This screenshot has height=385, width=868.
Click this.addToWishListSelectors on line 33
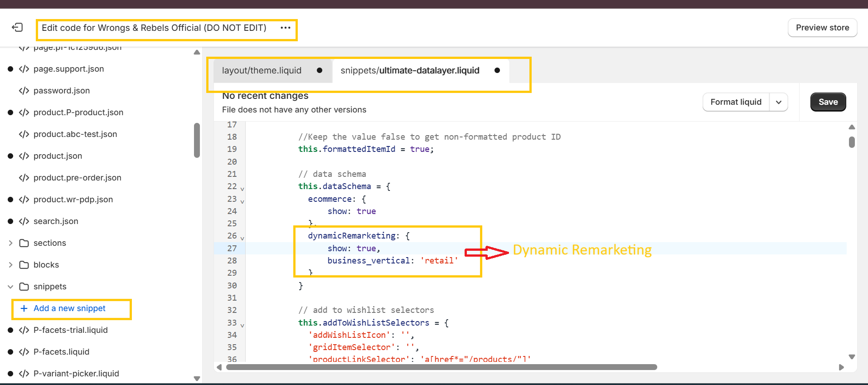pos(364,323)
